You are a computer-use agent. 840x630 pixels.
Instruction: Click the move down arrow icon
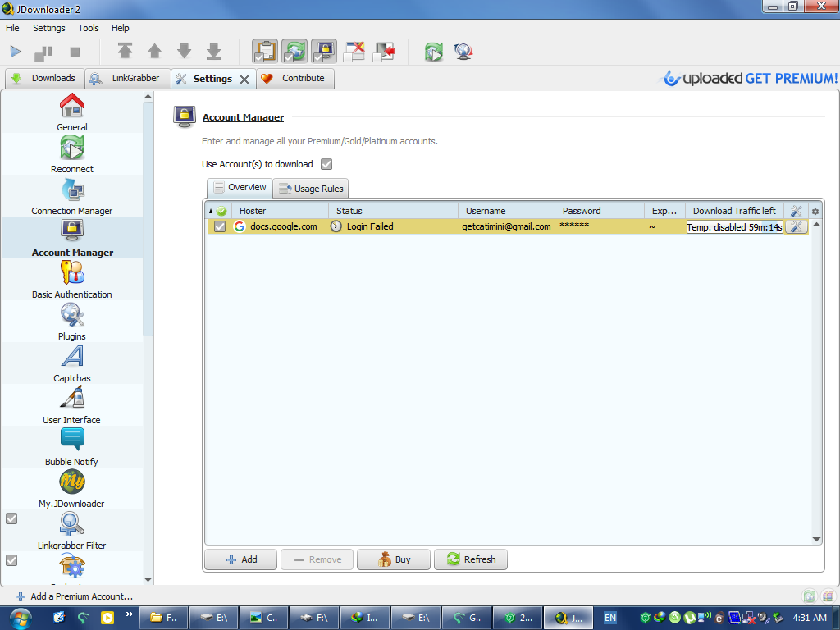pyautogui.click(x=185, y=51)
